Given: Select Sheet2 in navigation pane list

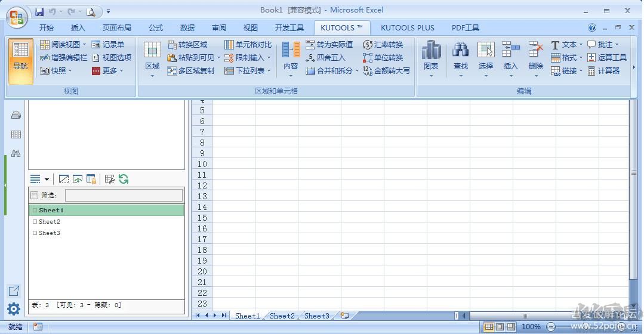Looking at the screenshot, I should point(106,221).
